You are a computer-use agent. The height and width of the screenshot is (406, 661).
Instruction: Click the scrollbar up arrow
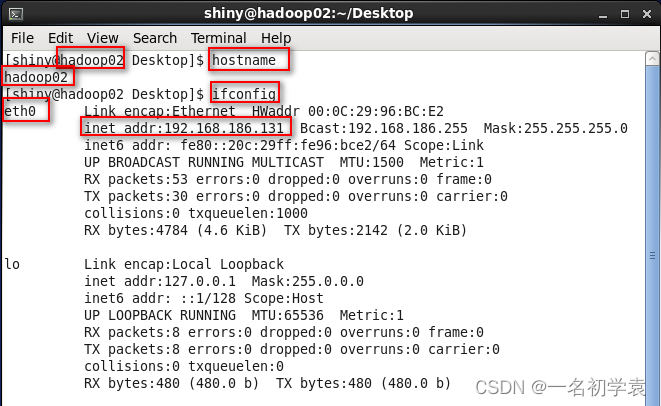coord(650,56)
